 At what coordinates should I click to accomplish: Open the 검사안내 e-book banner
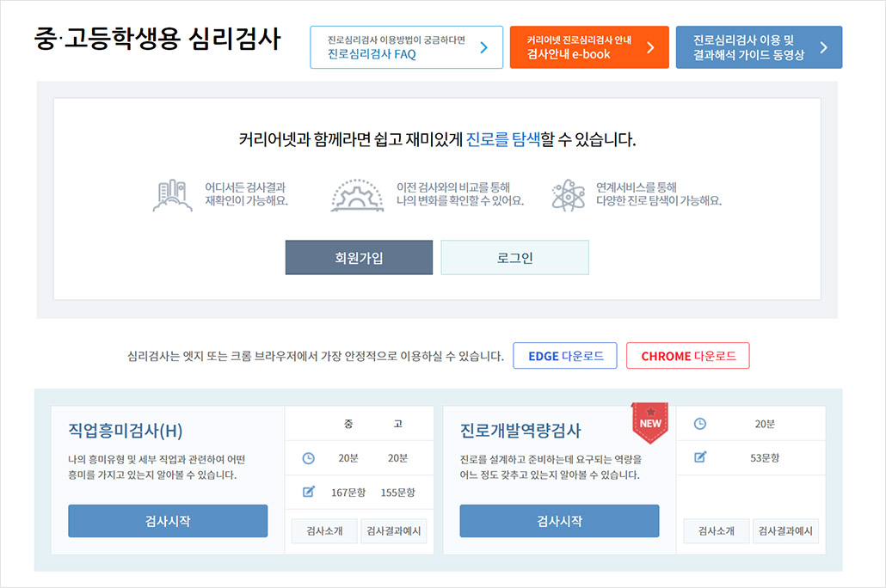tap(589, 47)
